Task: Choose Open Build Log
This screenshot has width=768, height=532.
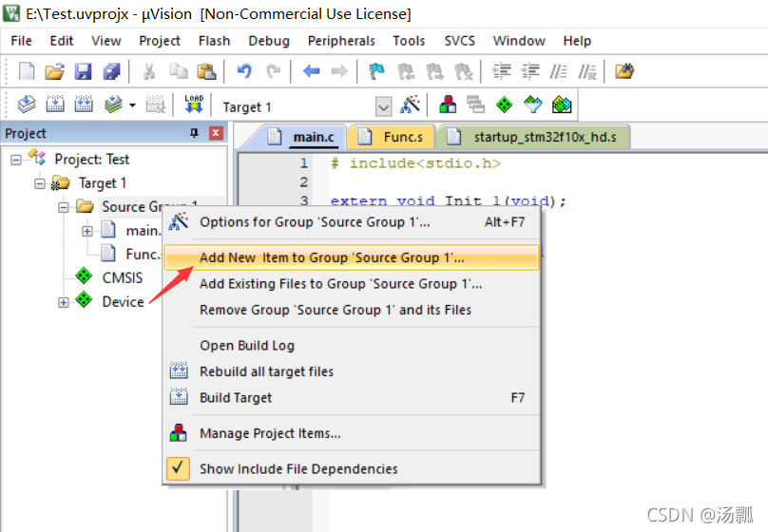Action: coord(351,346)
